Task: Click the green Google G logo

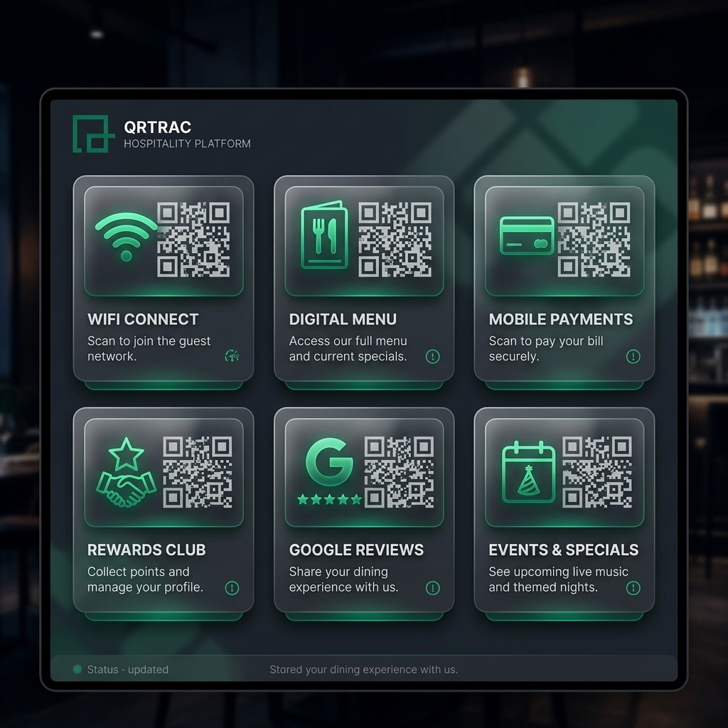Action: (329, 462)
